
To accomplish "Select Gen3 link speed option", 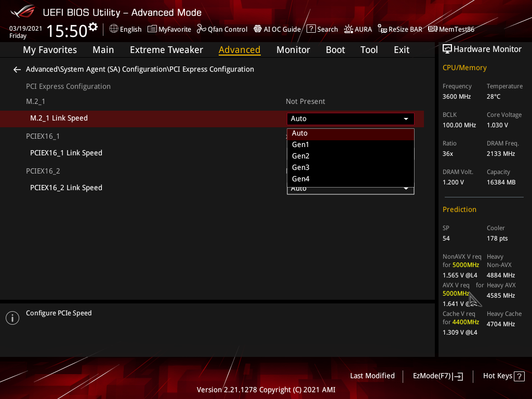I will [351, 168].
